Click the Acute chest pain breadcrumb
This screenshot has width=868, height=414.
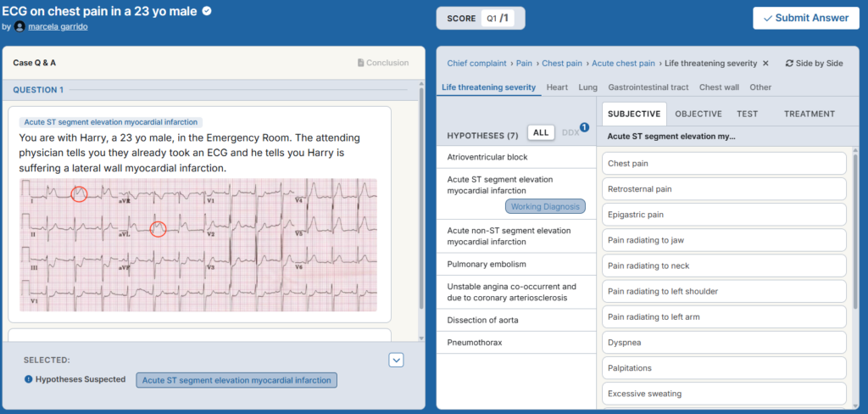point(623,63)
